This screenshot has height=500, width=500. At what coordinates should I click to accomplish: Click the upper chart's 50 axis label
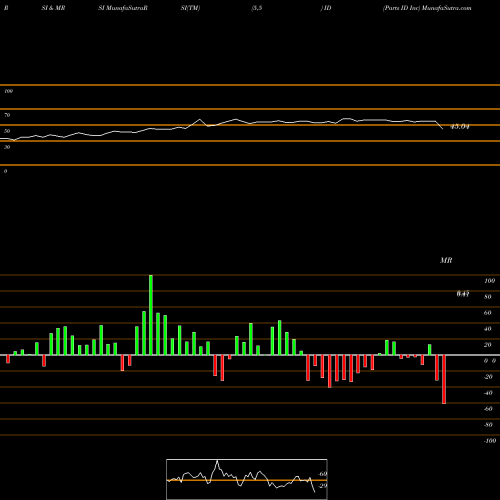coord(7,131)
